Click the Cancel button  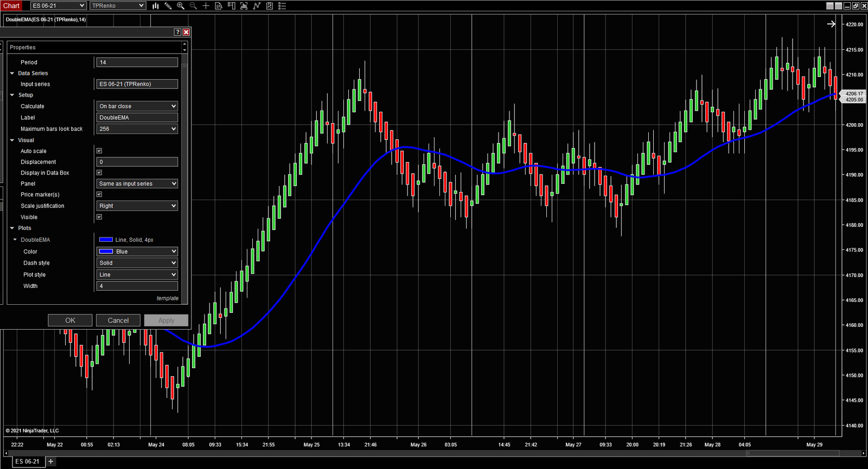118,320
